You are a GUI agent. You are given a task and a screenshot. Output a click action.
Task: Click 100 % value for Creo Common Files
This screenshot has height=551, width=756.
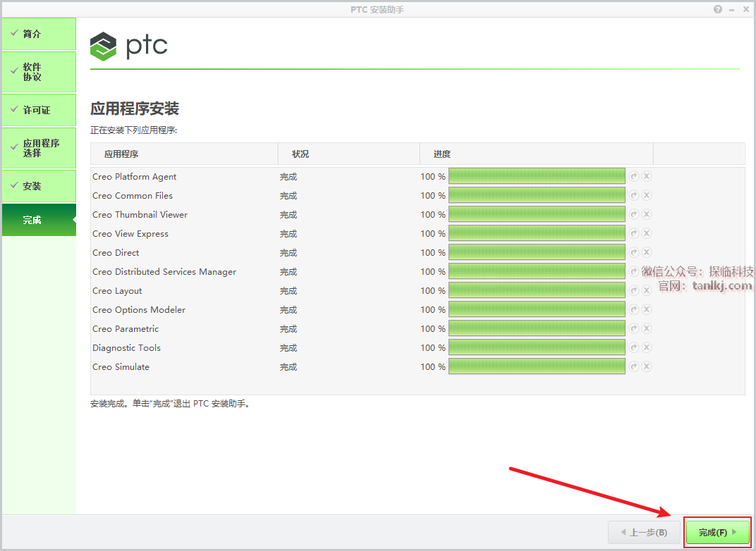click(x=433, y=196)
